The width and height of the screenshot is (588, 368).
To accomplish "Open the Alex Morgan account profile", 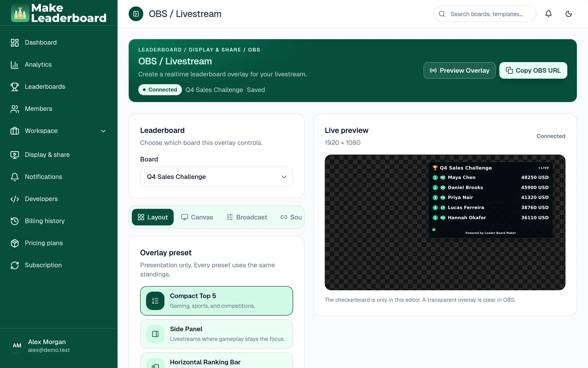I will point(59,346).
